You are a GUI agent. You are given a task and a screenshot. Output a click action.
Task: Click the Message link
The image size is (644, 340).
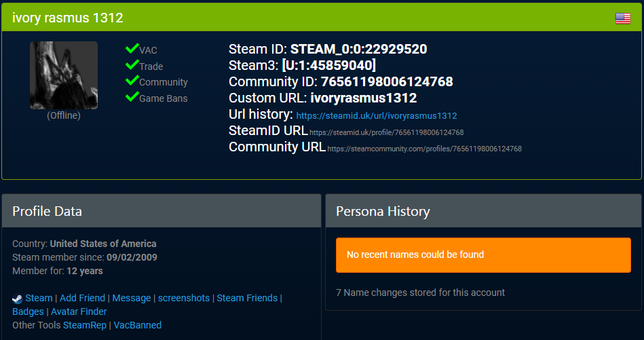tap(132, 298)
